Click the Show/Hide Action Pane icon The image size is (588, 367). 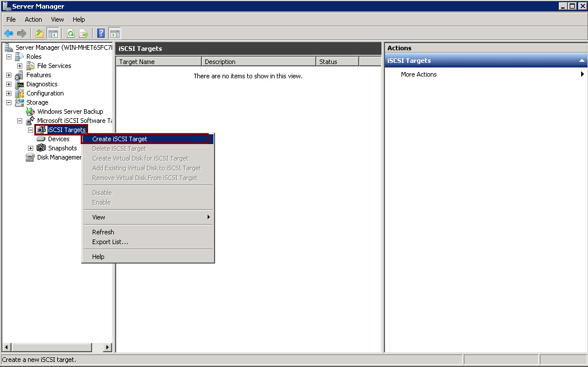(x=114, y=33)
